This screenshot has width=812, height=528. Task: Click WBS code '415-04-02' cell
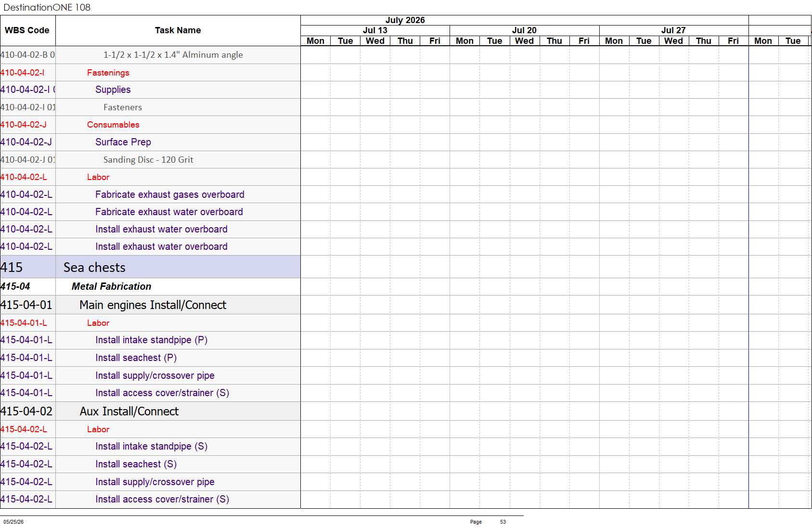click(27, 412)
